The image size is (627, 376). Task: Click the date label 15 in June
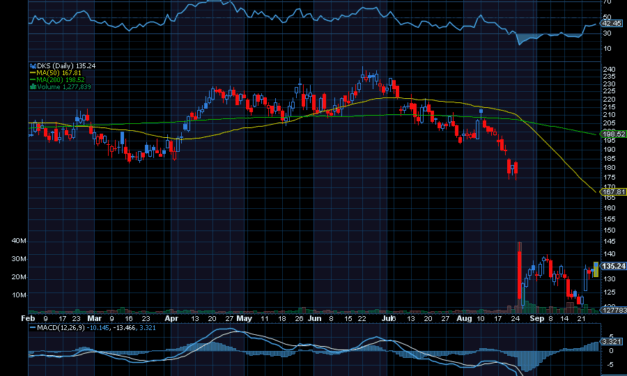point(348,318)
